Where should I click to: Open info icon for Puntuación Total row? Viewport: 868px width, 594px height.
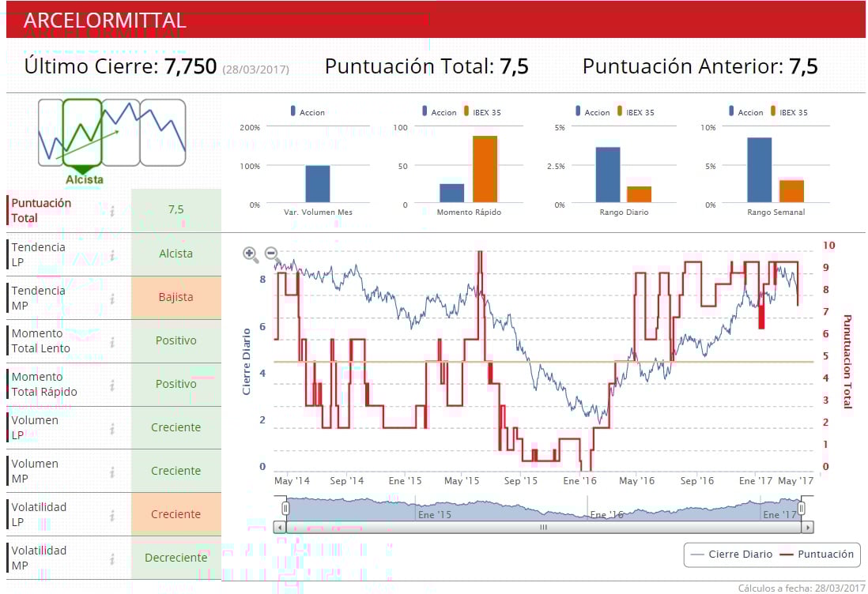(x=112, y=211)
